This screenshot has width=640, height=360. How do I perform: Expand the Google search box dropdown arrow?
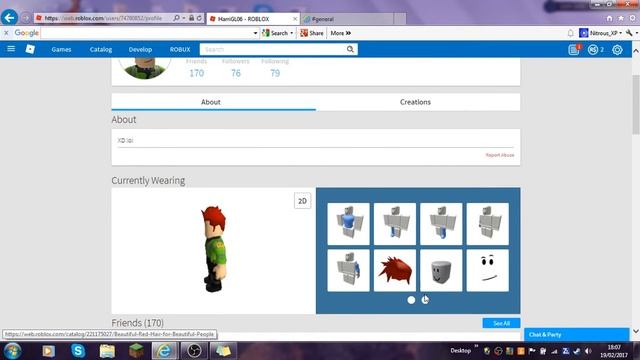pyautogui.click(x=256, y=33)
